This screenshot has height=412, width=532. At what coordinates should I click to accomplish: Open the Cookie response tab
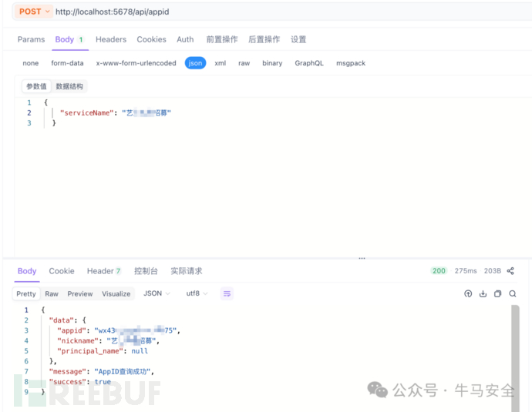62,271
